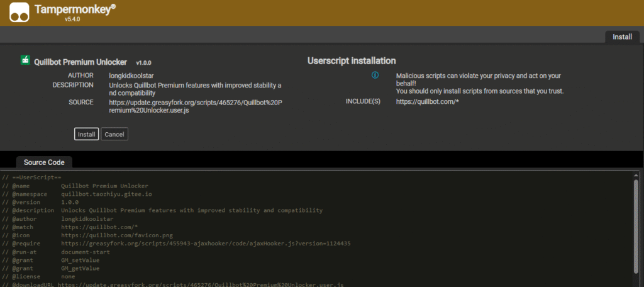Image resolution: width=644 pixels, height=287 pixels.
Task: Click the blue info warning icon
Action: click(375, 75)
